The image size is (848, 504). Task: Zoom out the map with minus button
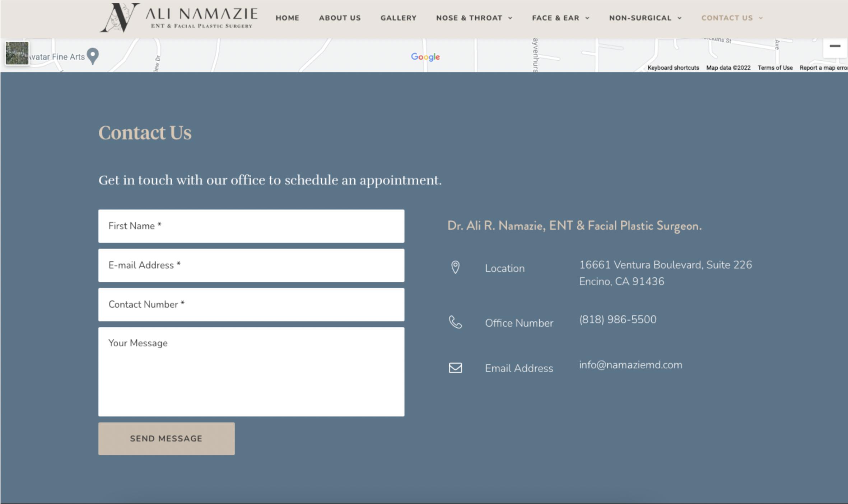(835, 46)
